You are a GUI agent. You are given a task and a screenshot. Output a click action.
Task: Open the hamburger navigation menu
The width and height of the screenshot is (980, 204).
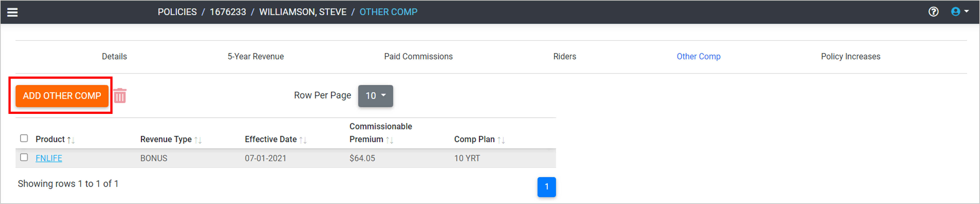pos(12,12)
